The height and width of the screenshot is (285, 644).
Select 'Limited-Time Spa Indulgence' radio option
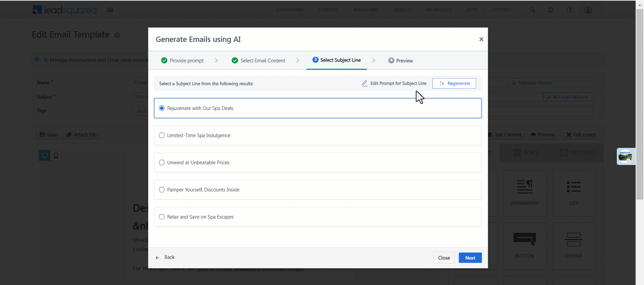(x=162, y=135)
